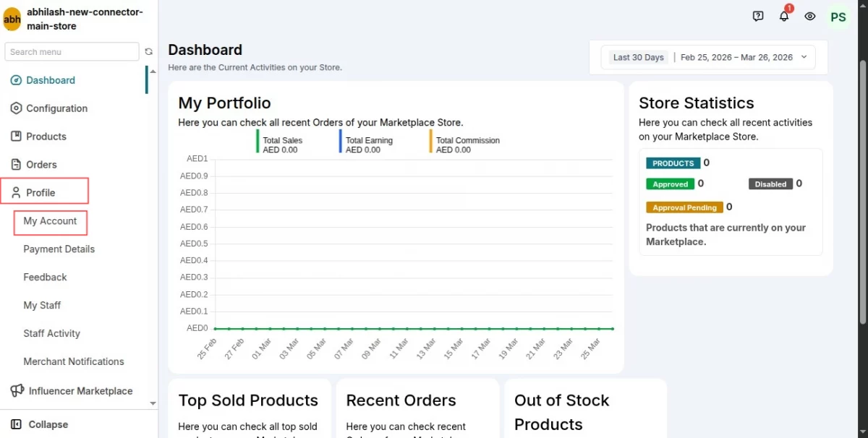Click the Dashboard gauge icon in sidebar
Image resolution: width=868 pixels, height=438 pixels.
16,80
